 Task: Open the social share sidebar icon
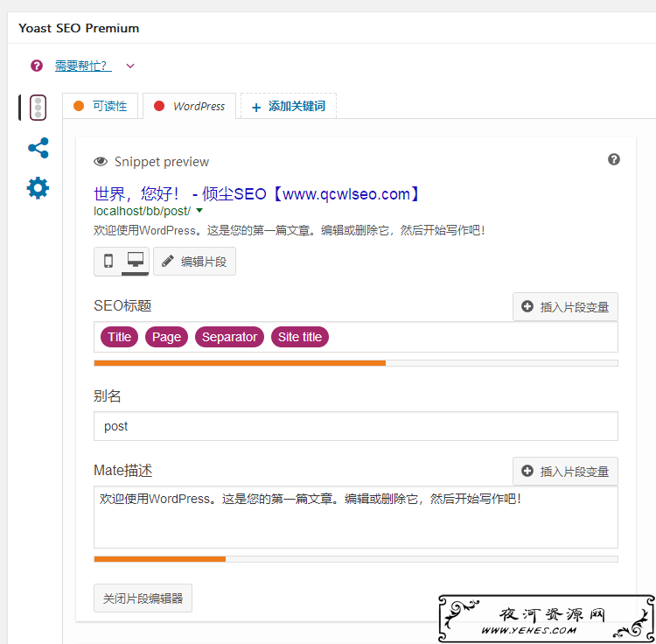pyautogui.click(x=38, y=148)
